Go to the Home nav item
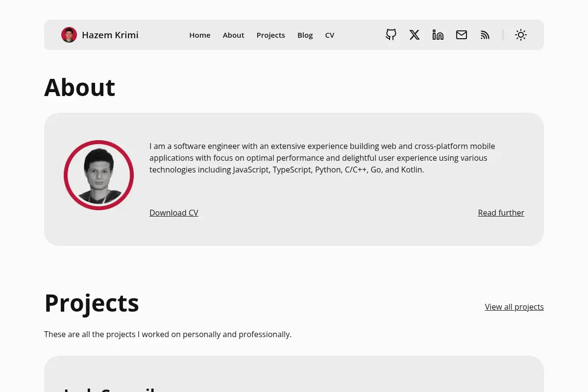Screen dimensions: 588x392 click(x=200, y=35)
